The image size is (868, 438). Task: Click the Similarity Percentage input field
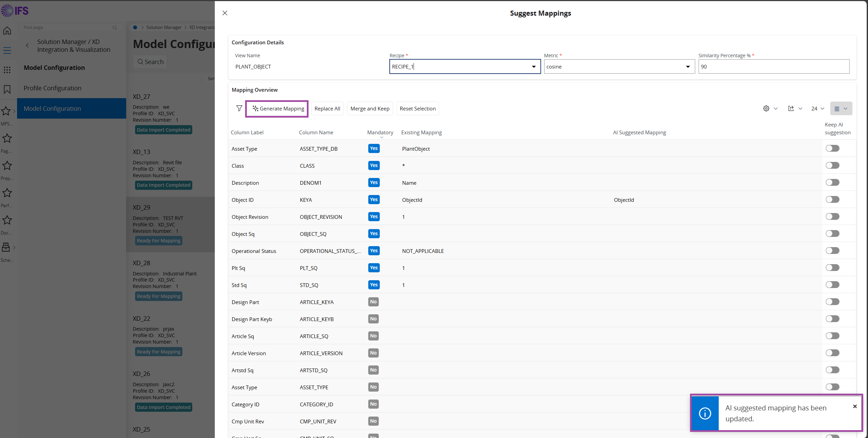[773, 67]
